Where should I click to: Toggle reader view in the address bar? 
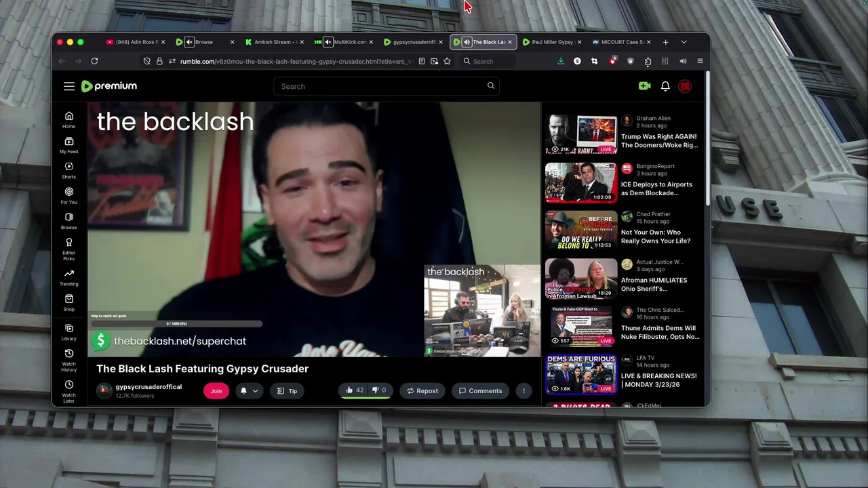tap(422, 61)
